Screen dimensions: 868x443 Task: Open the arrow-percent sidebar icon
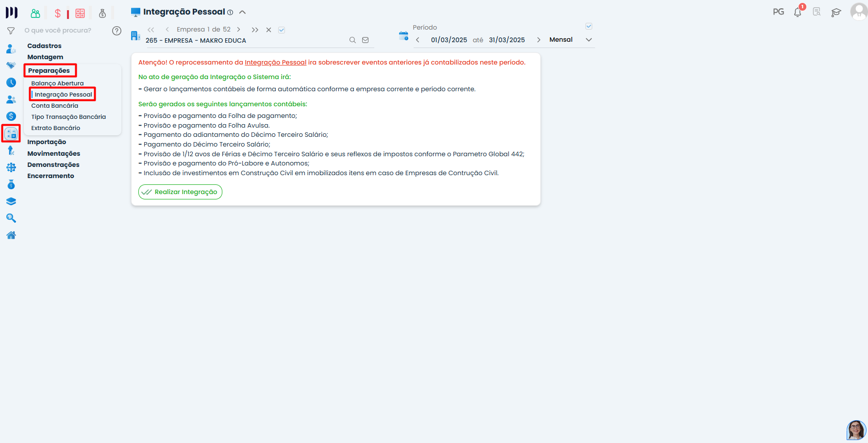(x=11, y=150)
